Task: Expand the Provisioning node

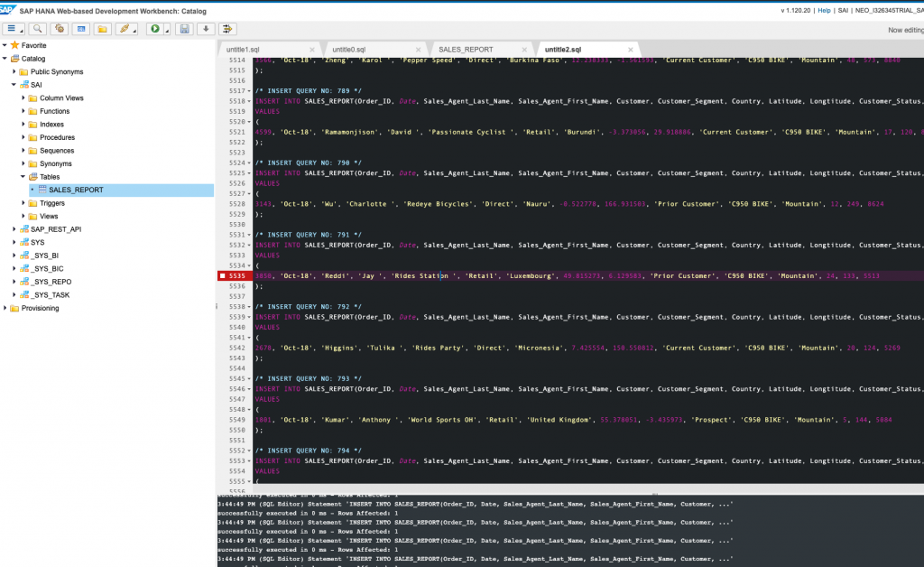Action: pos(5,308)
